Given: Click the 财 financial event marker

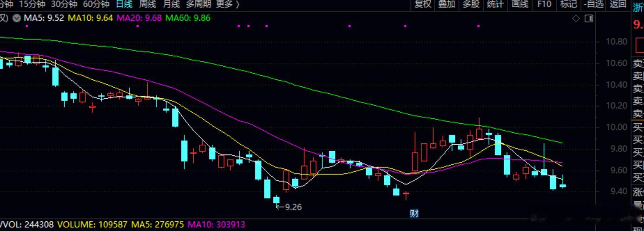Looking at the screenshot, I should (x=414, y=213).
